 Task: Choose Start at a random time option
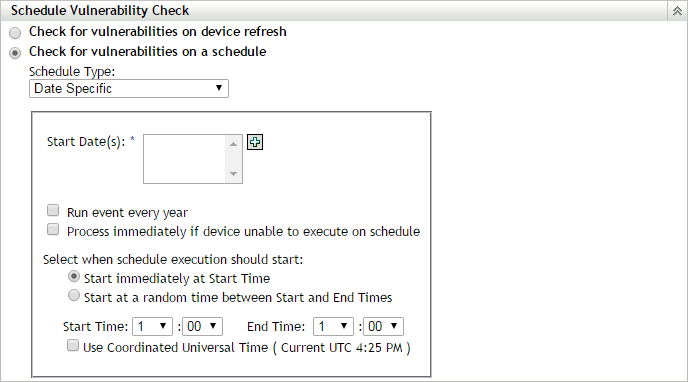point(74,295)
